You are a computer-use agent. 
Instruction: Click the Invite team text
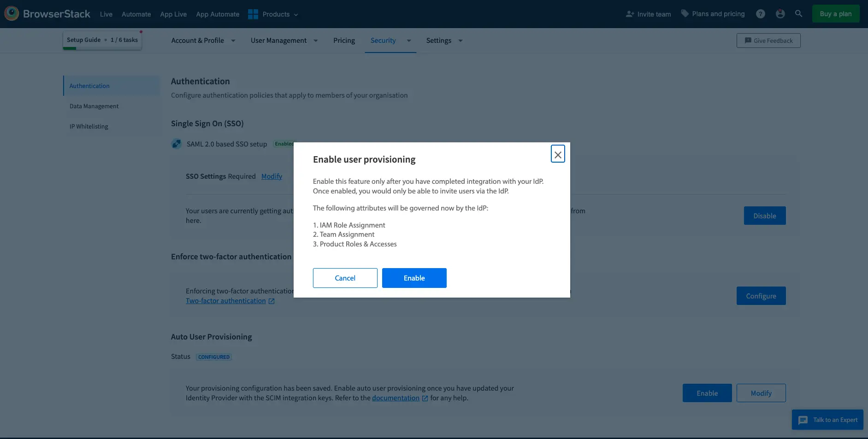654,14
